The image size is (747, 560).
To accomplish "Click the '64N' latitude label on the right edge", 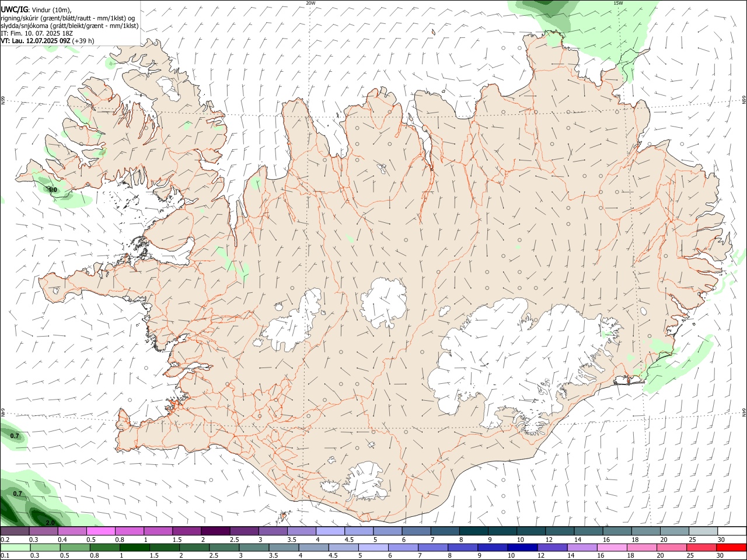I will coord(744,412).
